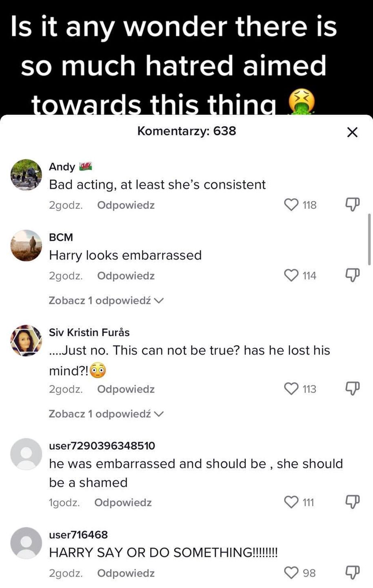Dislike user7290396348510's comment
The width and height of the screenshot is (373, 588).
point(353,502)
